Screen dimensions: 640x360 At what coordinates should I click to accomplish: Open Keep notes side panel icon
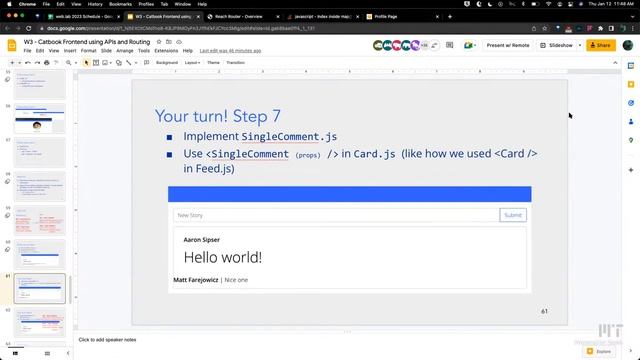click(631, 84)
